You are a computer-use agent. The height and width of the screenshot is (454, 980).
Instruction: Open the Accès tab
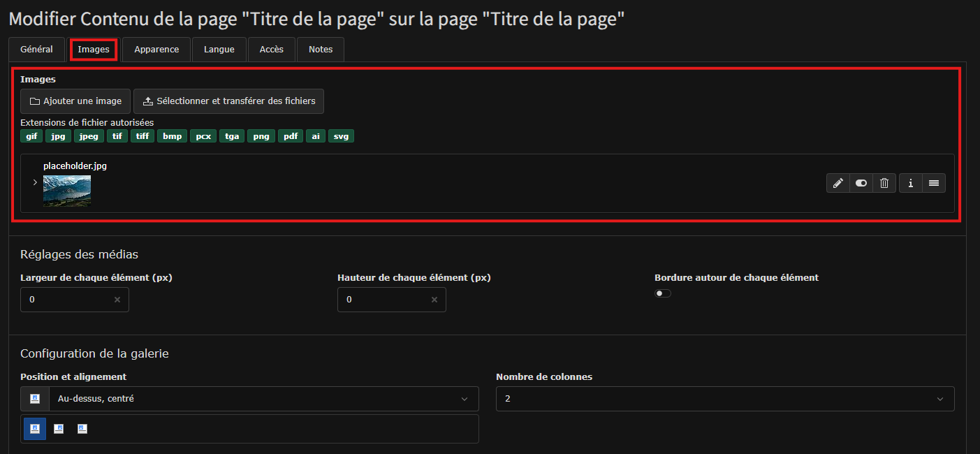[272, 50]
